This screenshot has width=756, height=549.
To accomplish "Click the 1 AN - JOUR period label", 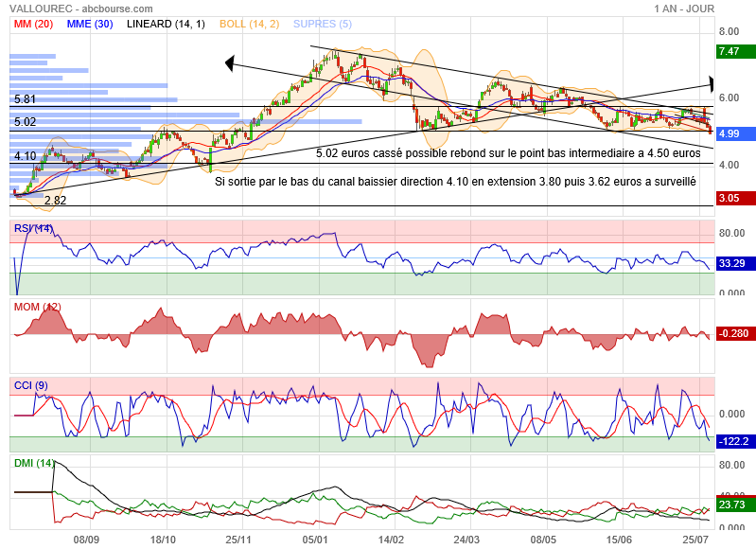I will tap(683, 9).
